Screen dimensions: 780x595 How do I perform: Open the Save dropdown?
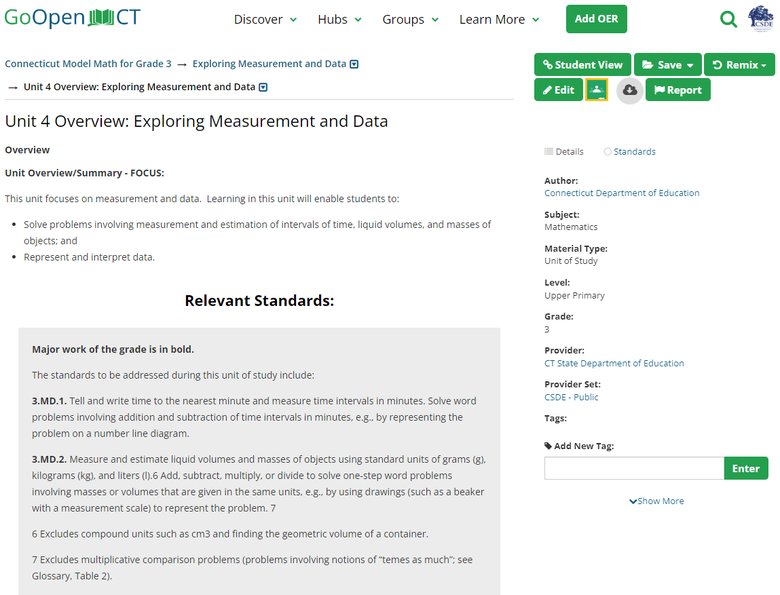[x=667, y=65]
